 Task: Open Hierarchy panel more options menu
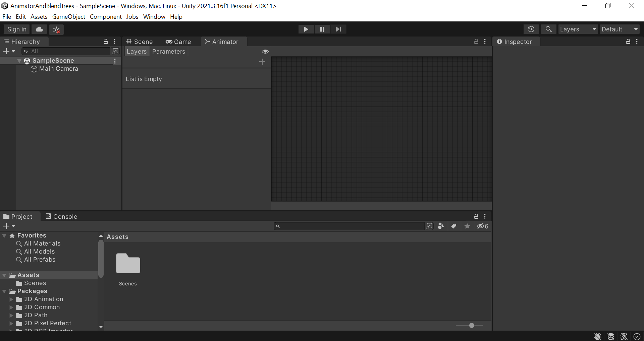tap(115, 42)
